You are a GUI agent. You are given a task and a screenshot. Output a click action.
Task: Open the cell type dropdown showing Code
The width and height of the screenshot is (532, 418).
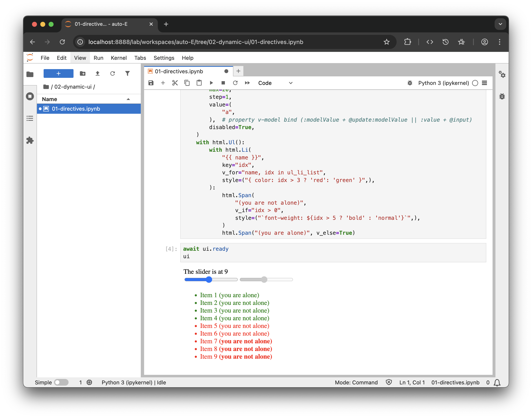(x=275, y=83)
